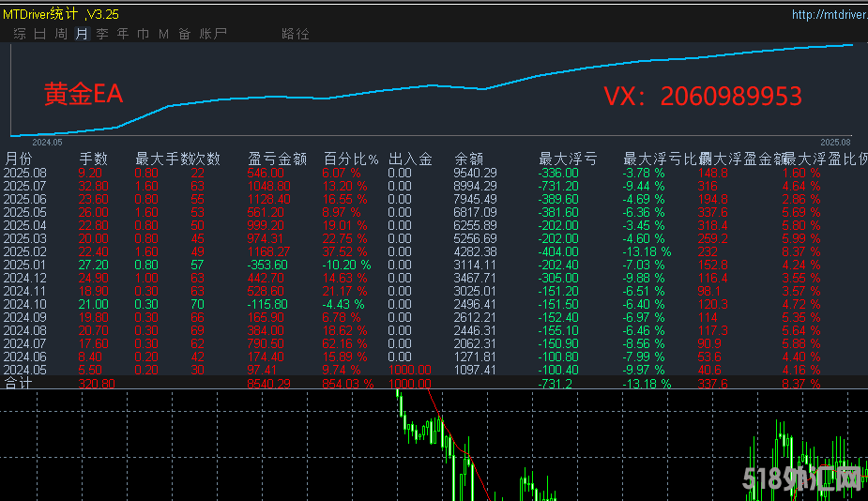Select the 月 monthly tab
This screenshot has width=868, height=501.
coord(82,34)
